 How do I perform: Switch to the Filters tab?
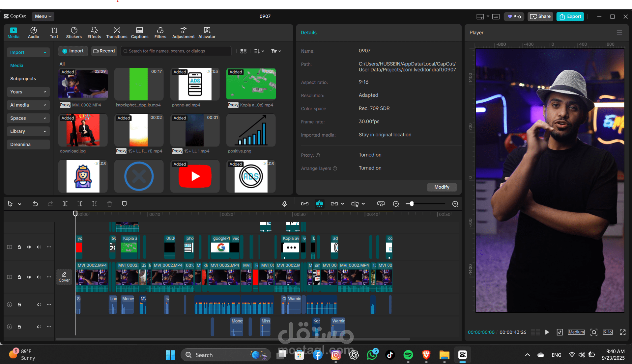[x=160, y=33]
